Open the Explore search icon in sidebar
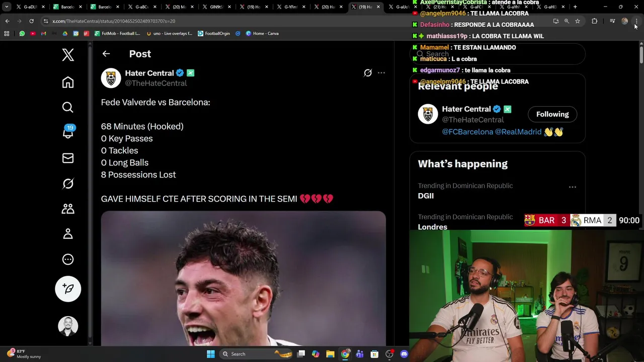This screenshot has height=362, width=644. click(x=68, y=108)
